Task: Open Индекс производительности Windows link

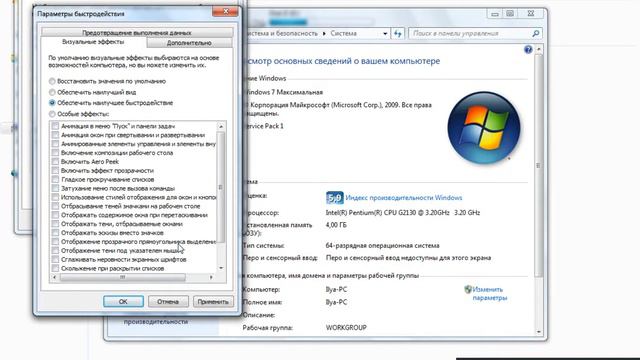Action: (404, 198)
